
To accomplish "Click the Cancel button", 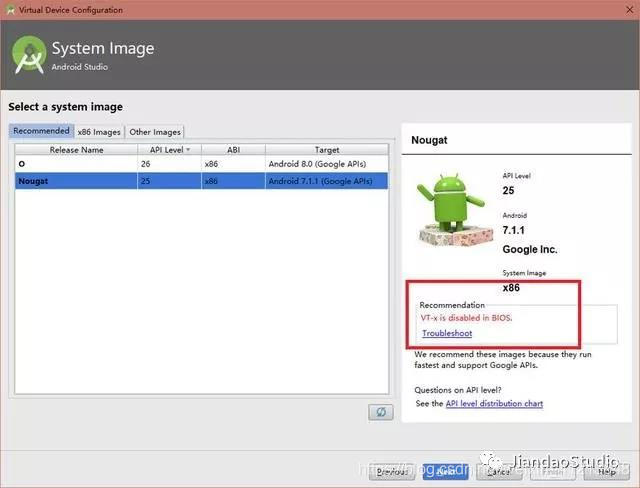I will point(499,472).
